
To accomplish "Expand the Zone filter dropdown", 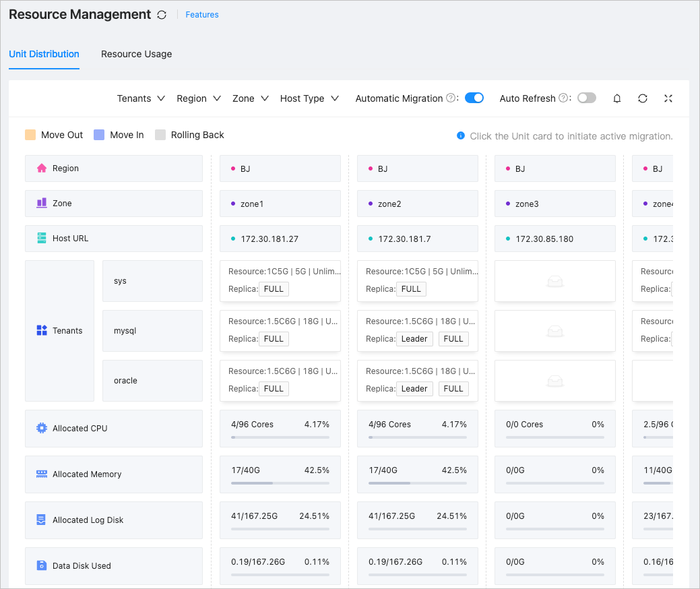I will (250, 98).
